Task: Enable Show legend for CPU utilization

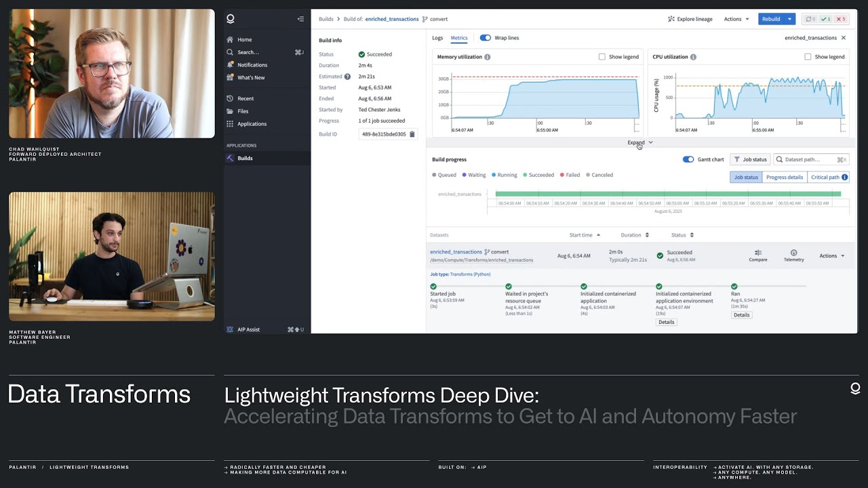Action: [x=808, y=57]
